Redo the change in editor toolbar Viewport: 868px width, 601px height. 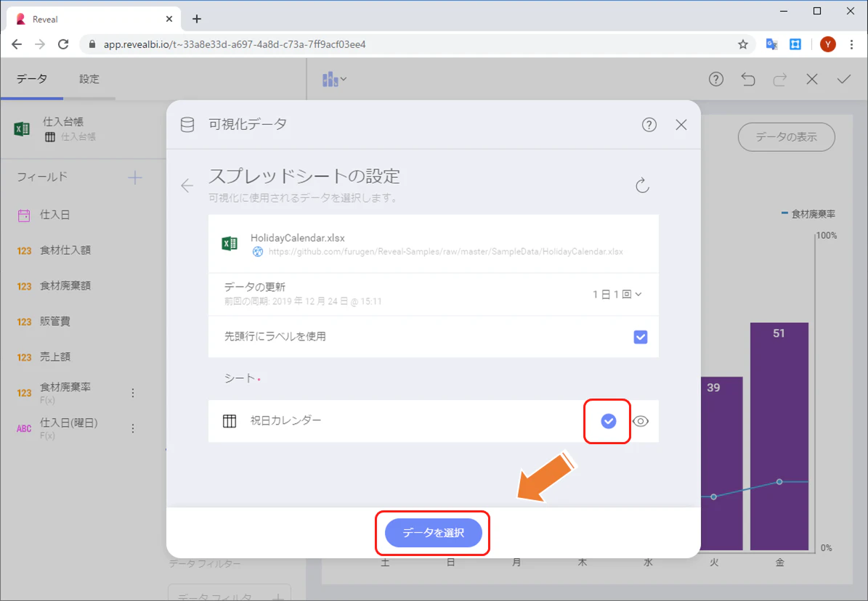pyautogui.click(x=780, y=79)
